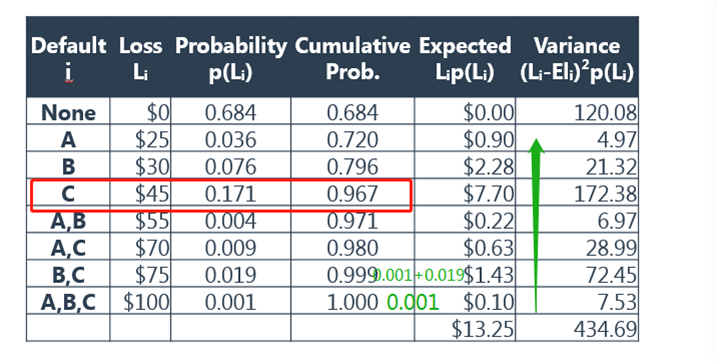Click the $7.70 expected loss cell
The width and height of the screenshot is (717, 361).
[465, 194]
